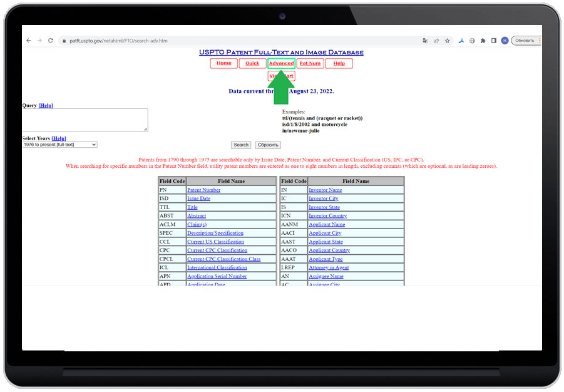Switch to the Advanced search tab
564x392 pixels.
click(281, 63)
